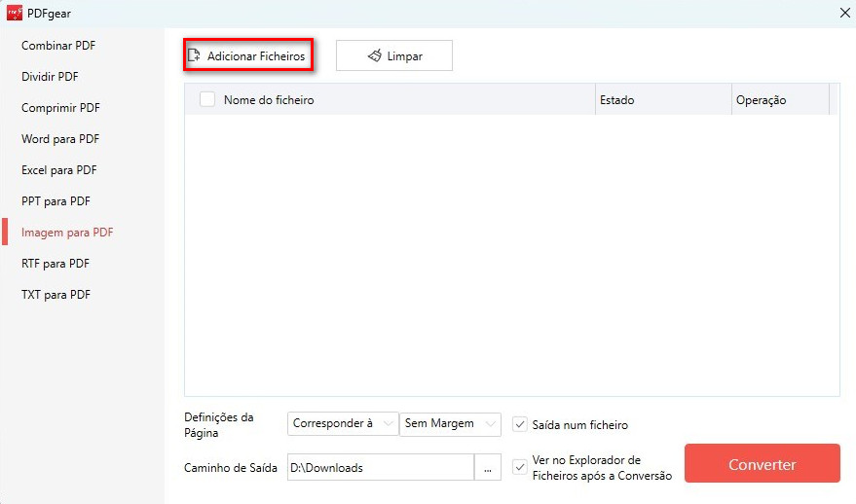Image resolution: width=856 pixels, height=504 pixels.
Task: Go to Comprimir PDF tool
Action: [x=60, y=108]
